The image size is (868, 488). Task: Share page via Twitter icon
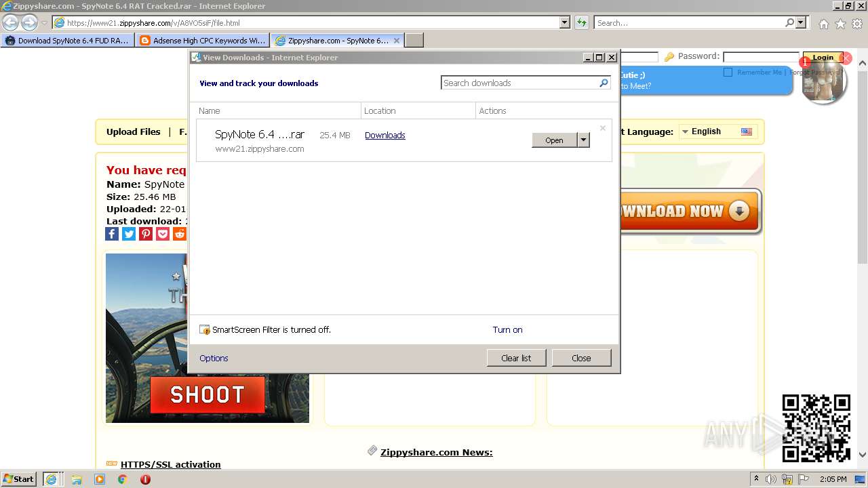[x=129, y=234]
